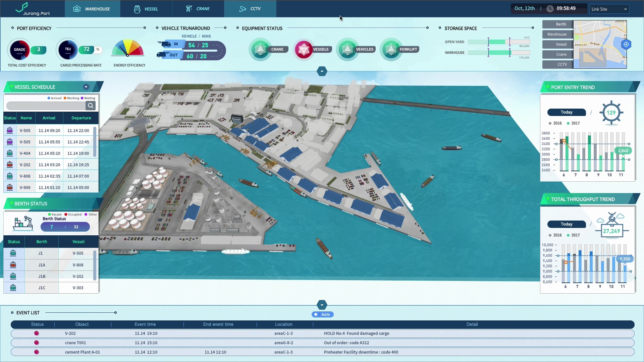The image size is (644, 362).
Task: Open the CCTV tab
Action: click(250, 9)
